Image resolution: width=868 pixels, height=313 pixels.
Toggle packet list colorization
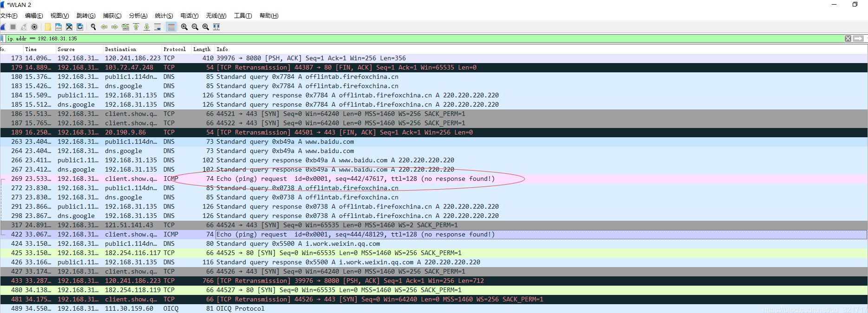coord(171,27)
